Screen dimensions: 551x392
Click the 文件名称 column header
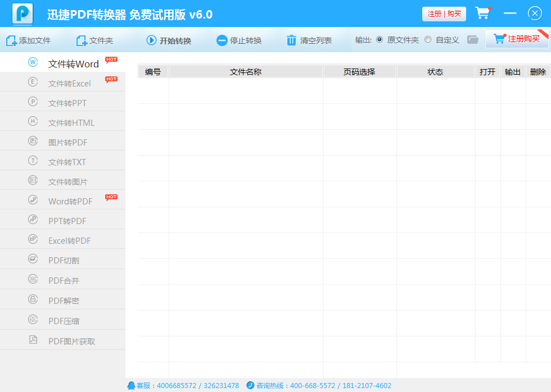(246, 72)
